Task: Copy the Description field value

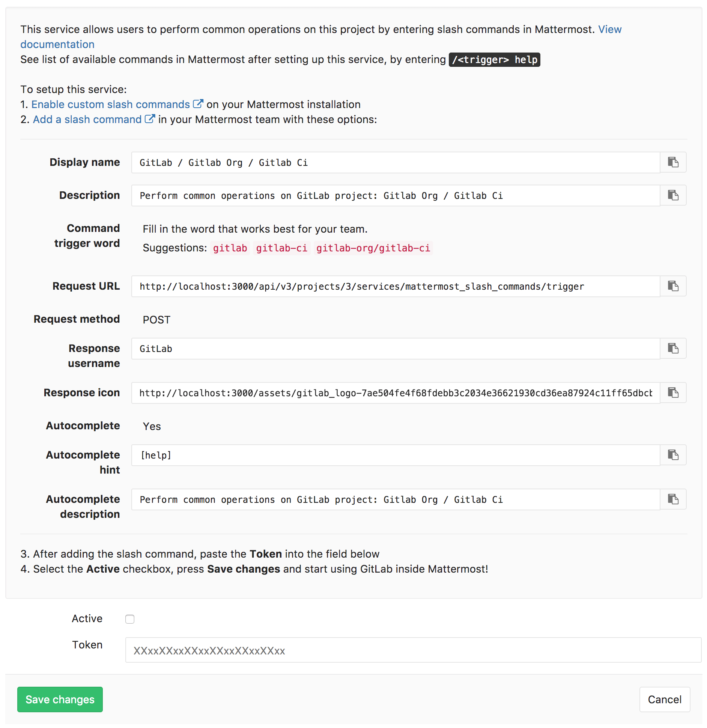Action: 673,195
